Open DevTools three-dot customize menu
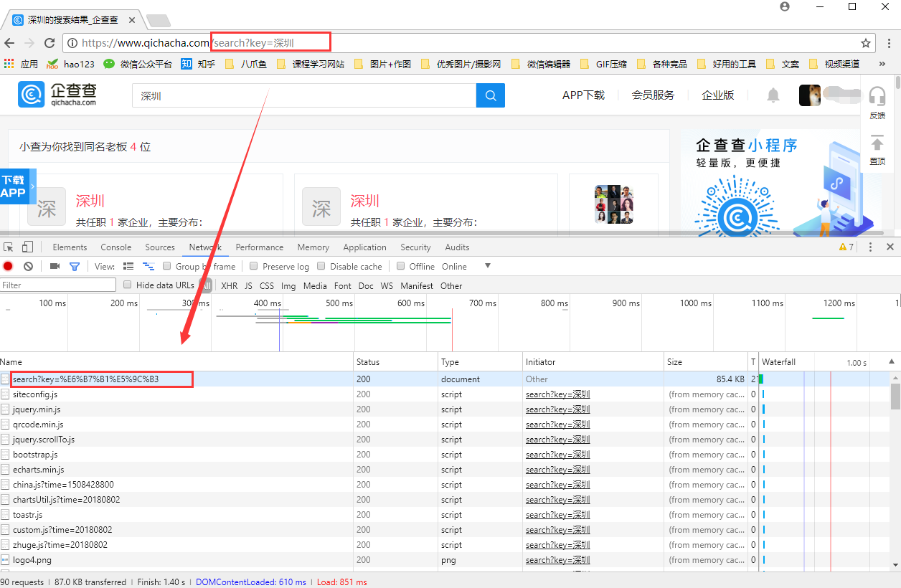The image size is (901, 588). point(871,247)
